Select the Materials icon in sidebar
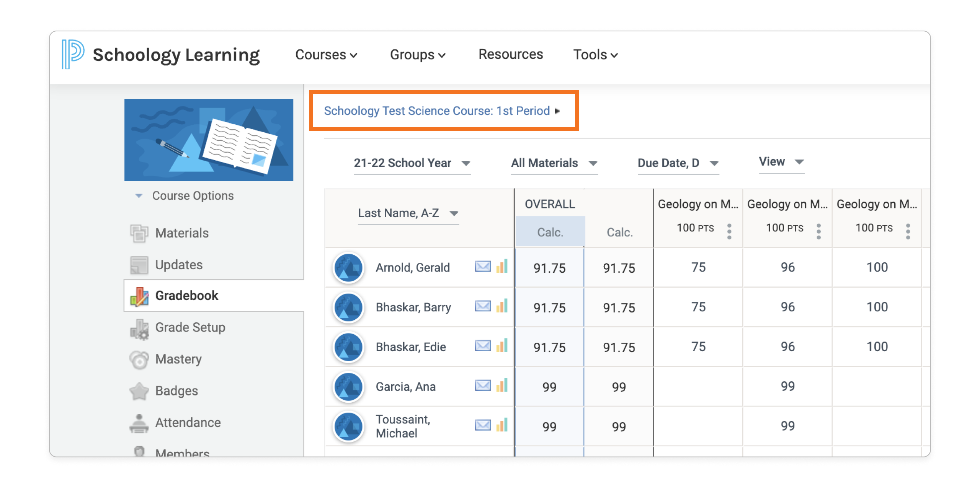 tap(140, 233)
